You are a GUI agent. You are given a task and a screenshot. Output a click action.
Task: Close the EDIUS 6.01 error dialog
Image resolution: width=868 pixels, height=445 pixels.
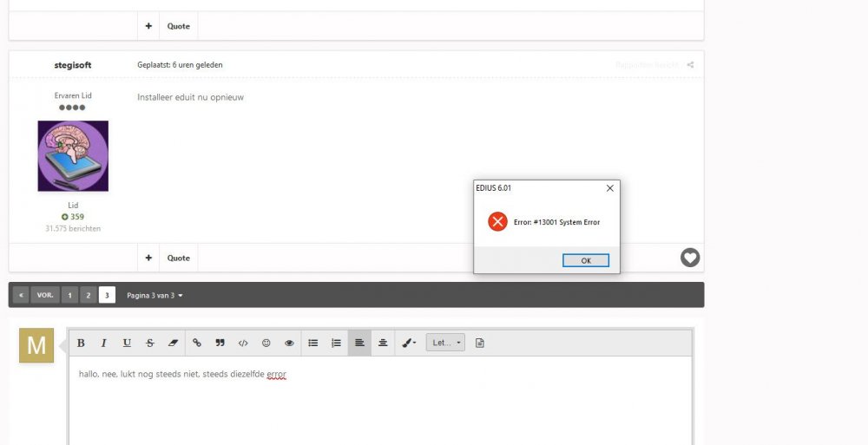coord(609,188)
